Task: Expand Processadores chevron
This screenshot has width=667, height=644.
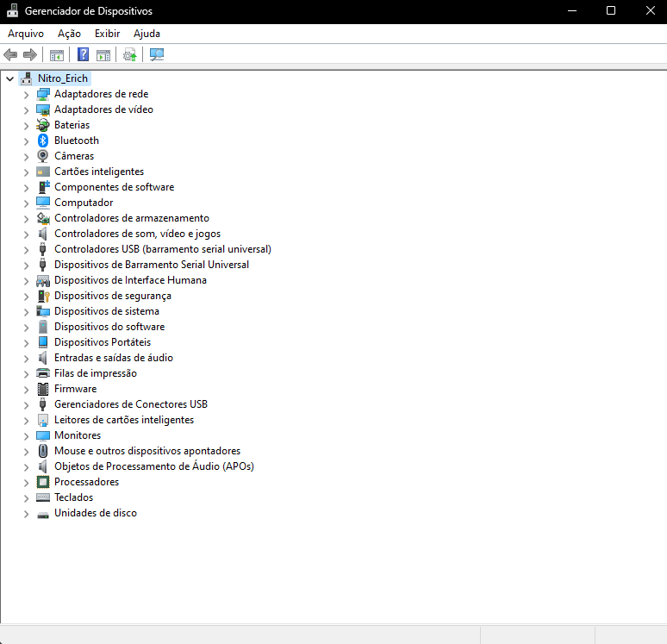Action: tap(27, 483)
